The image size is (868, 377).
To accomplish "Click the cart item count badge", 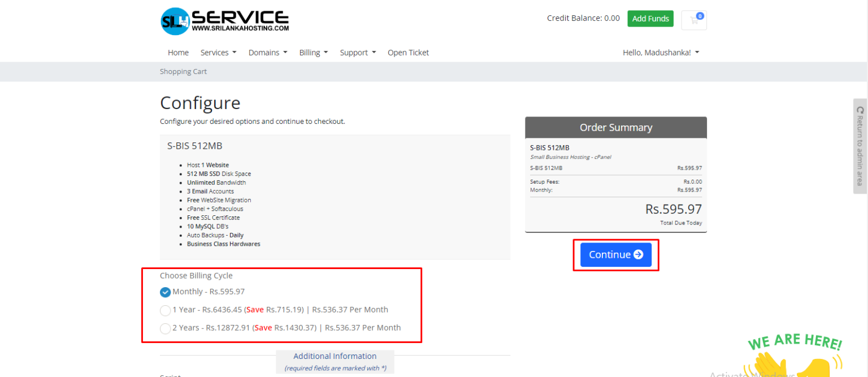I will point(699,15).
